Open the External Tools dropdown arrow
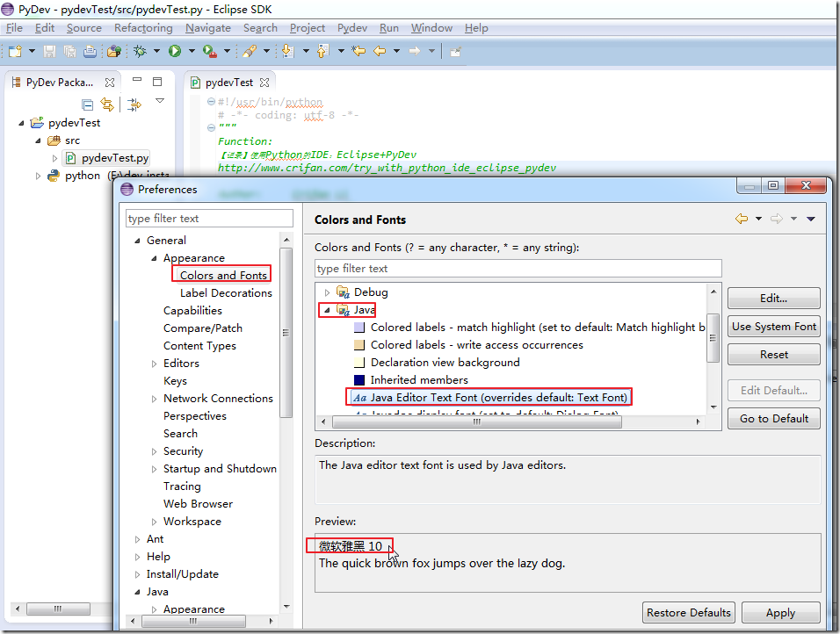Viewport: 840px width, 634px height. pos(227,52)
